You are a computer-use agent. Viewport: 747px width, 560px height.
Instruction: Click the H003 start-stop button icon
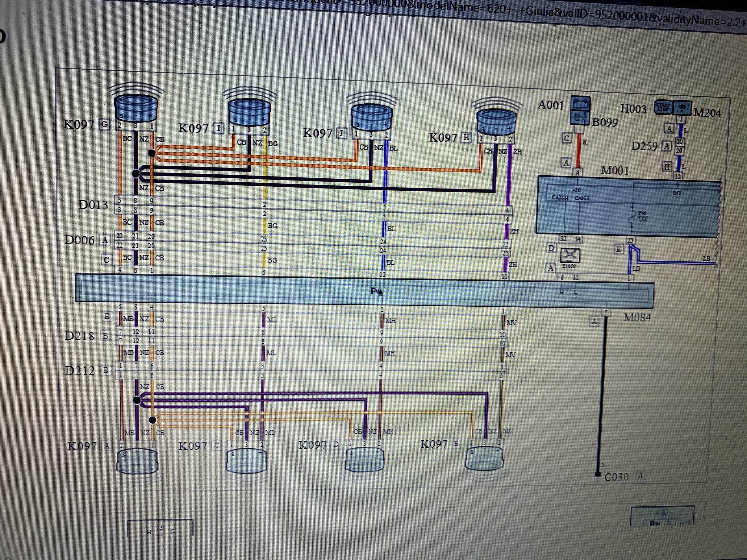663,108
